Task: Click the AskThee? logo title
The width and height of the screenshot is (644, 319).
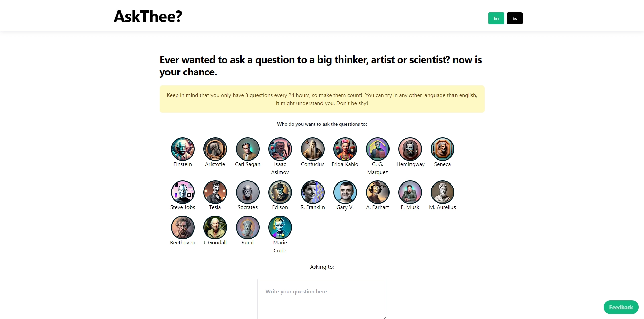Action: [148, 16]
